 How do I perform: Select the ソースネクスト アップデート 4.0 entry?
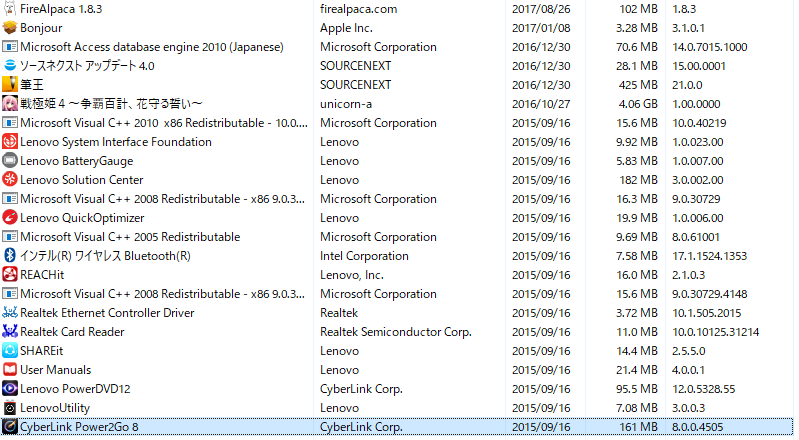[87, 66]
